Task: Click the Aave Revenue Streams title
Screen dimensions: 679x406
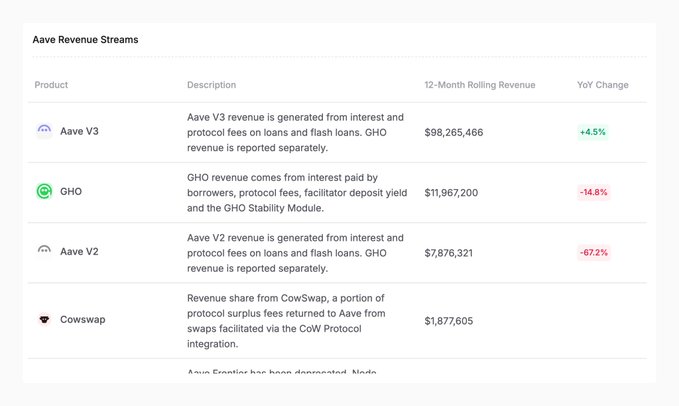Action: 85,39
